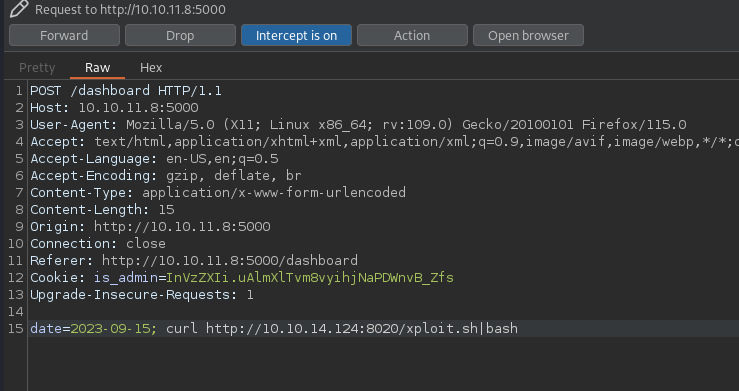
Task: Click the Accept header line starting text/html
Action: pos(385,141)
